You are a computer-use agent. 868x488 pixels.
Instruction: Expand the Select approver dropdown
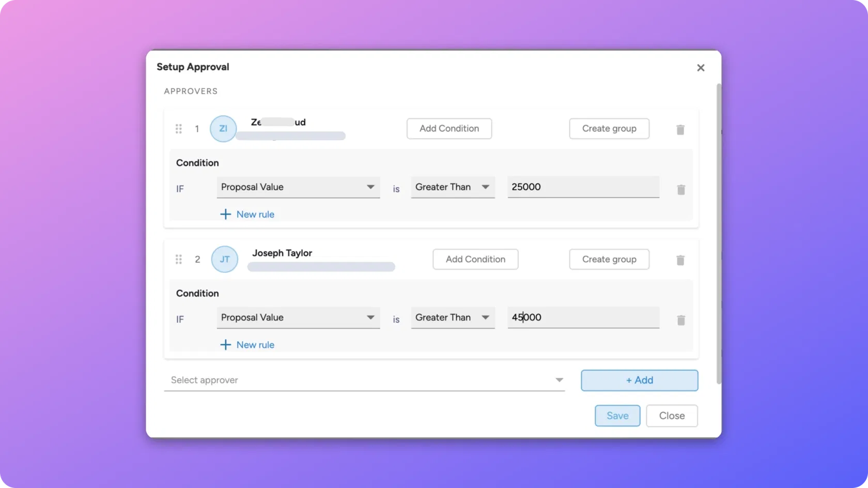coord(559,380)
